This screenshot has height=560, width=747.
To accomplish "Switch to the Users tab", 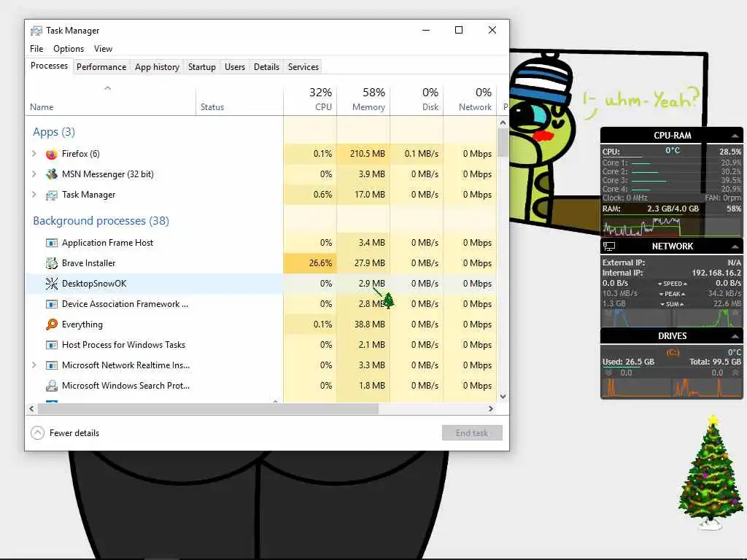I will [x=235, y=67].
